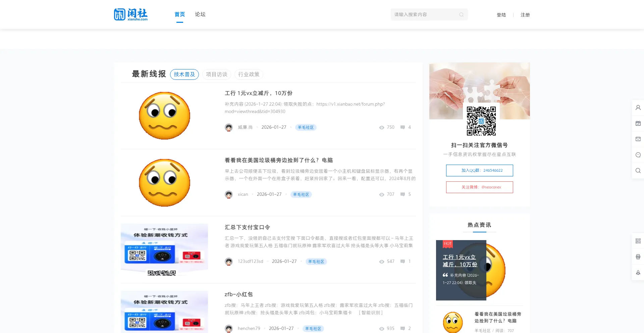Image resolution: width=644 pixels, height=333 pixels.
Task: Click 羊毛社区 tag on 工行 post
Action: (x=306, y=127)
